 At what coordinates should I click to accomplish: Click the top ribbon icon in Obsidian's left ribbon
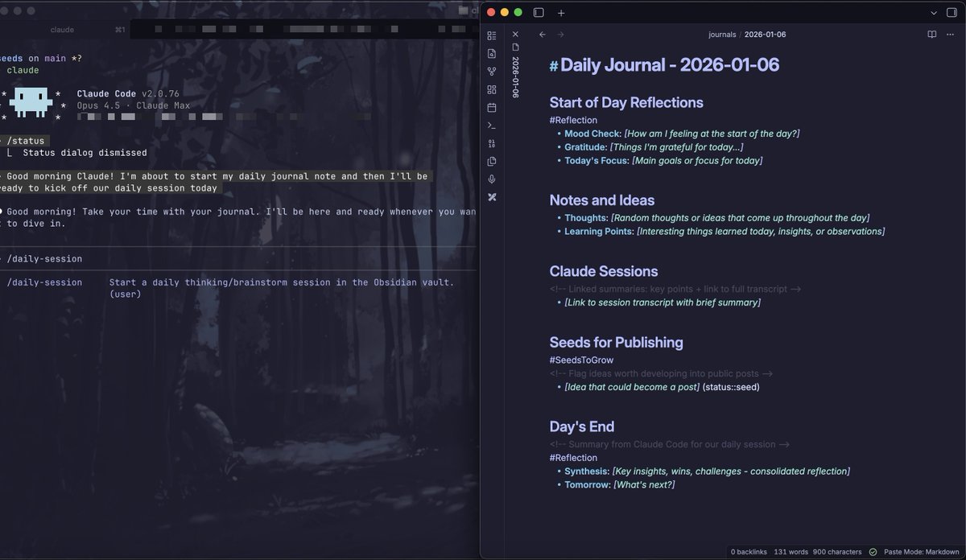[492, 35]
